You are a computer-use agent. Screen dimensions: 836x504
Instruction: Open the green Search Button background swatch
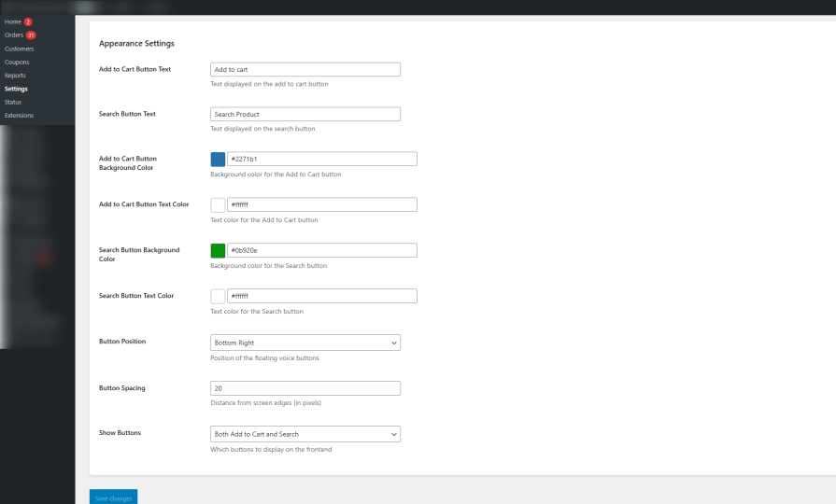218,250
